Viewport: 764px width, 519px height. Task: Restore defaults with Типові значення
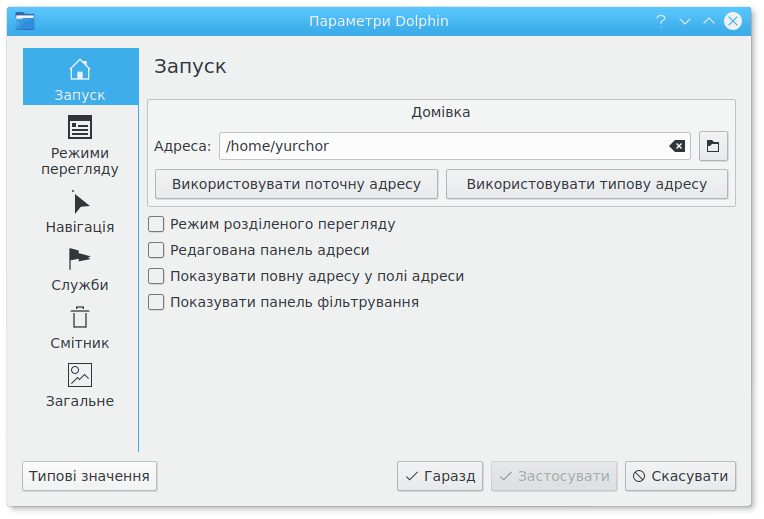click(x=90, y=476)
